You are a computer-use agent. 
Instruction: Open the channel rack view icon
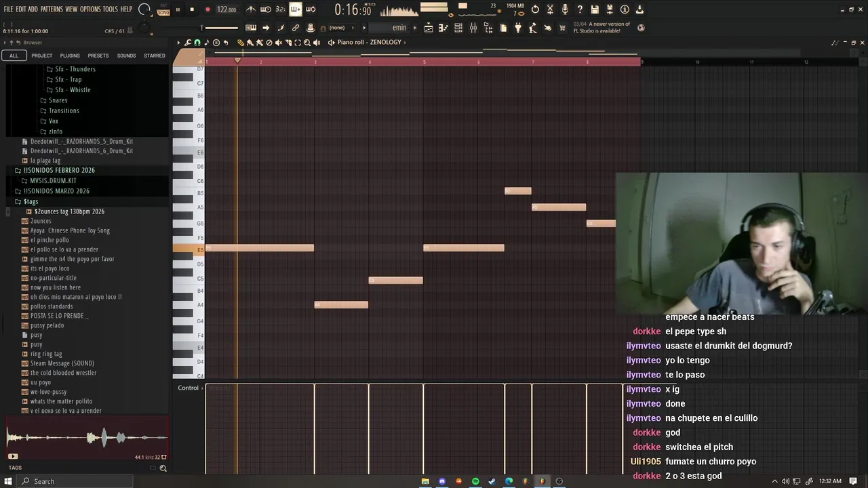tap(458, 28)
